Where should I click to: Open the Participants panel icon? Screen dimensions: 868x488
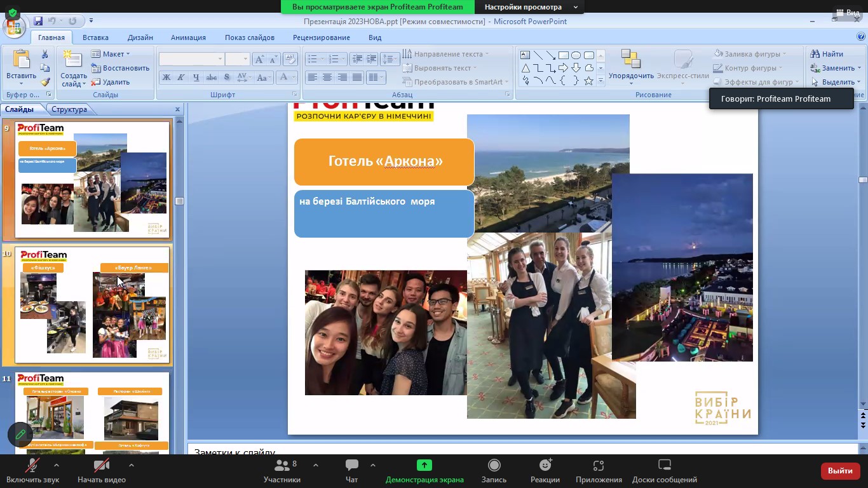[x=282, y=466]
